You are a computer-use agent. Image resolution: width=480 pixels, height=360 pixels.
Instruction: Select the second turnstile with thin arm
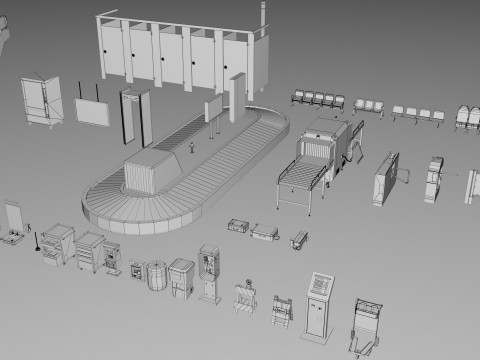click(436, 179)
